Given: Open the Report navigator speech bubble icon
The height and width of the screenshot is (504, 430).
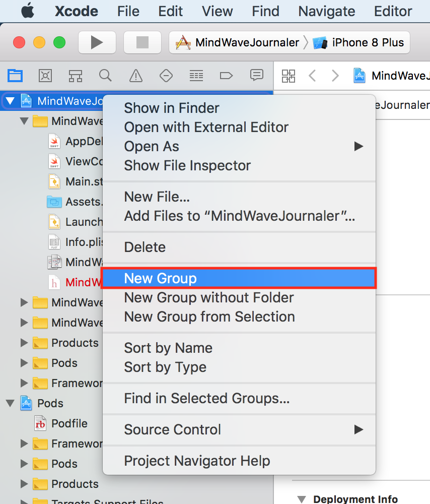Looking at the screenshot, I should pos(256,76).
